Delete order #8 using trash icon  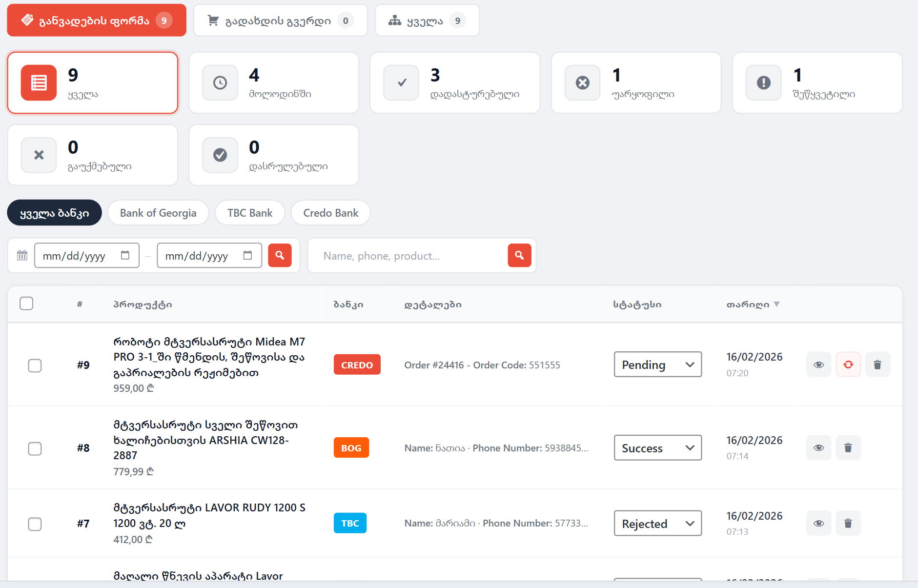click(x=848, y=447)
